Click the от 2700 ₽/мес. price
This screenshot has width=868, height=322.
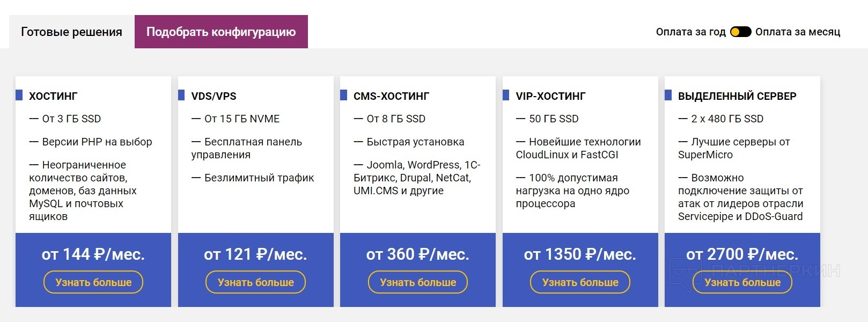click(x=742, y=254)
